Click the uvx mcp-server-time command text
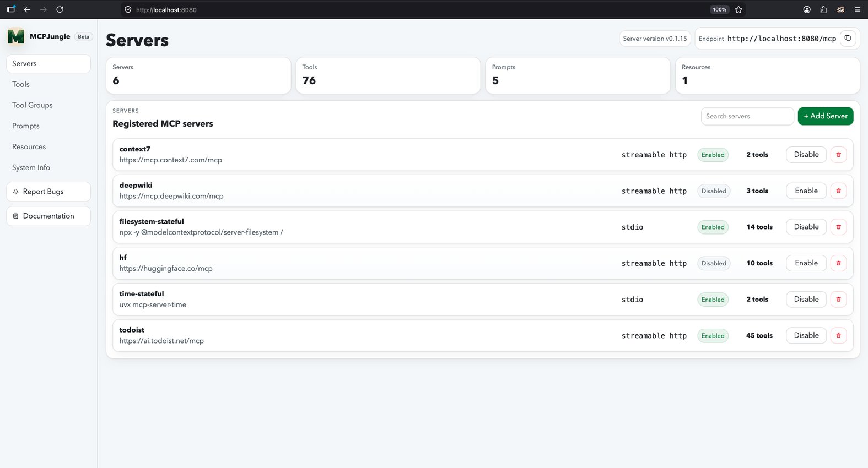Image resolution: width=868 pixels, height=468 pixels. tap(153, 304)
